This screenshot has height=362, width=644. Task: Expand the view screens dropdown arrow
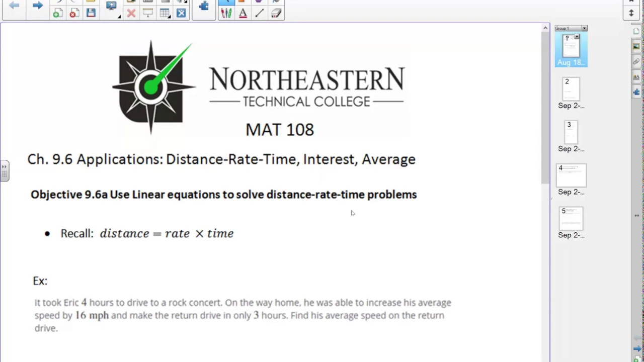coord(119,16)
